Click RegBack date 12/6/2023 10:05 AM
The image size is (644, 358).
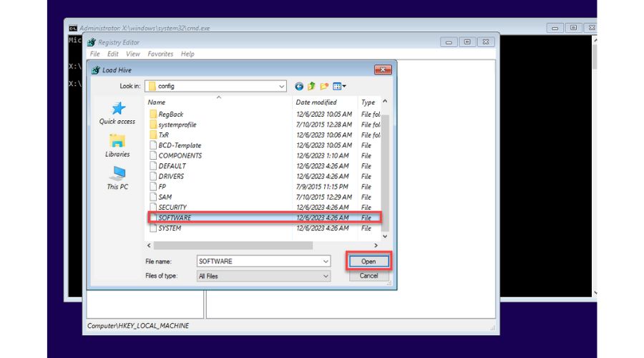[x=324, y=115]
